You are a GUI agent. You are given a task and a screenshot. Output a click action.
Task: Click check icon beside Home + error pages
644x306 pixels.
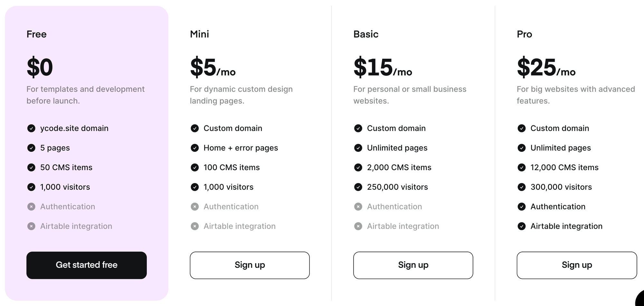(195, 148)
